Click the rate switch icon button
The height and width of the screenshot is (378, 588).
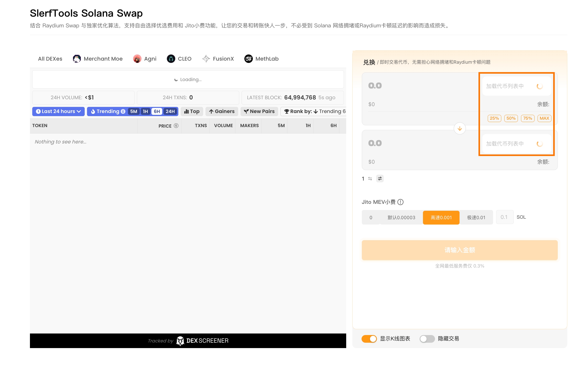point(380,179)
